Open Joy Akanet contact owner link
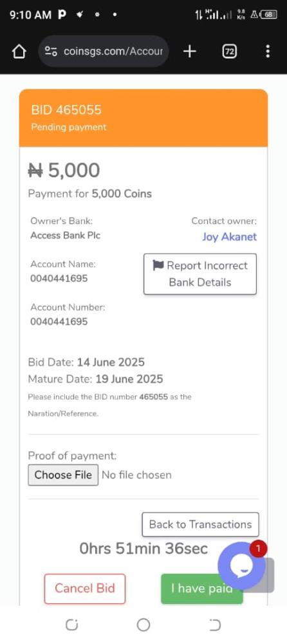This screenshot has width=287, height=644. [x=229, y=236]
